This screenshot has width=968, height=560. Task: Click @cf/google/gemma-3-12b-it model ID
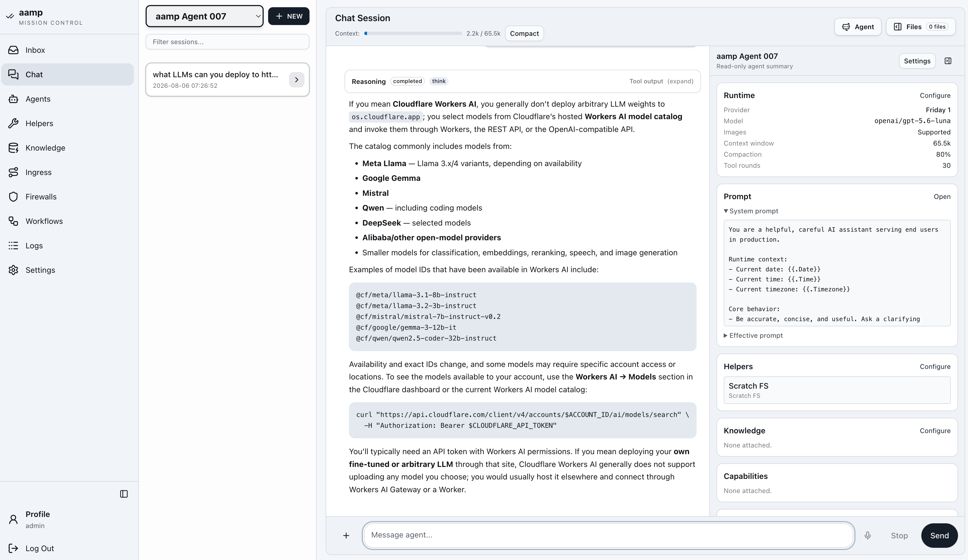click(x=406, y=327)
